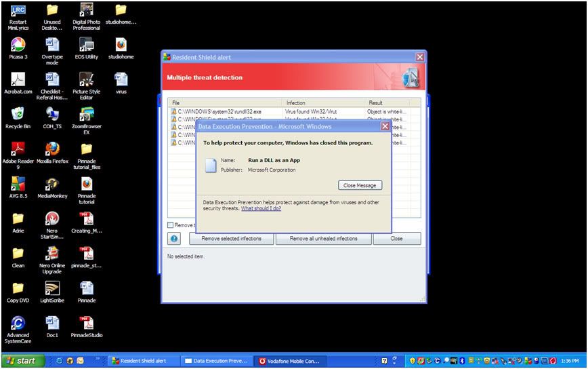This screenshot has width=588, height=369.
Task: Follow the 'What should I do?' link
Action: (x=261, y=208)
